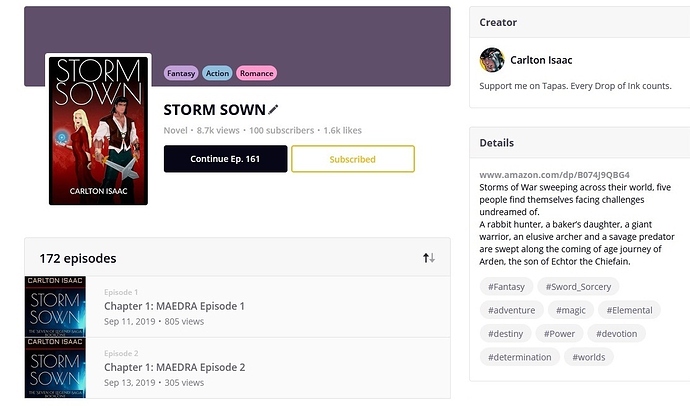Select the Romance genre badge
This screenshot has width=690, height=408.
pos(256,73)
